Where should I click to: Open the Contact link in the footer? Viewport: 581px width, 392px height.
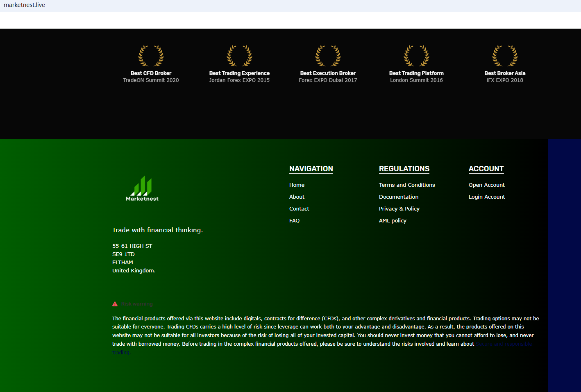(x=299, y=209)
